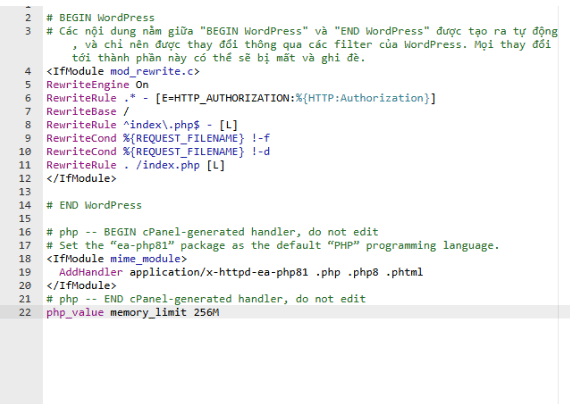Viewport: 570px width, 404px height.
Task: Click line number 22 in gutter
Action: [25, 312]
